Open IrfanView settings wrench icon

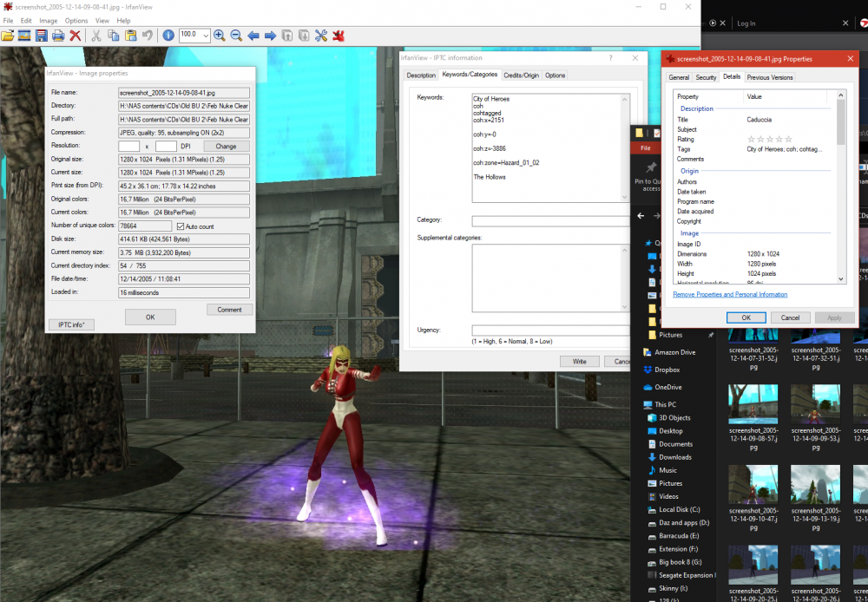pos(321,36)
